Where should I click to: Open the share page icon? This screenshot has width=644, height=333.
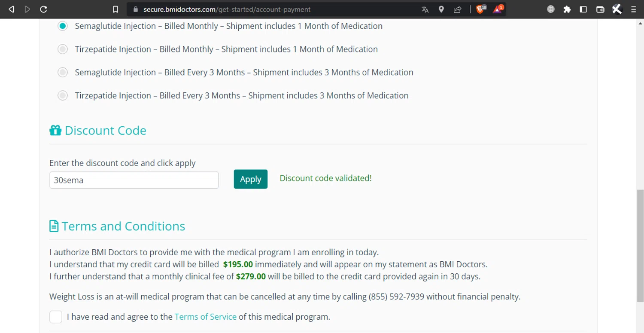point(458,9)
